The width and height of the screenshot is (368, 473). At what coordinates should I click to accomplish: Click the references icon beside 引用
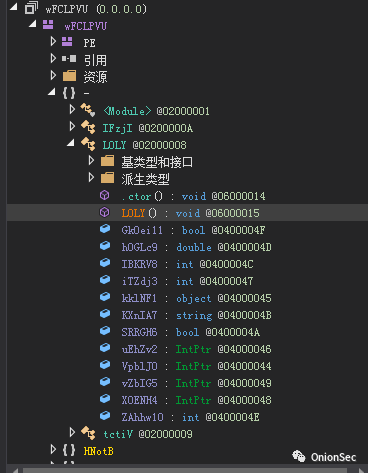tap(69, 59)
